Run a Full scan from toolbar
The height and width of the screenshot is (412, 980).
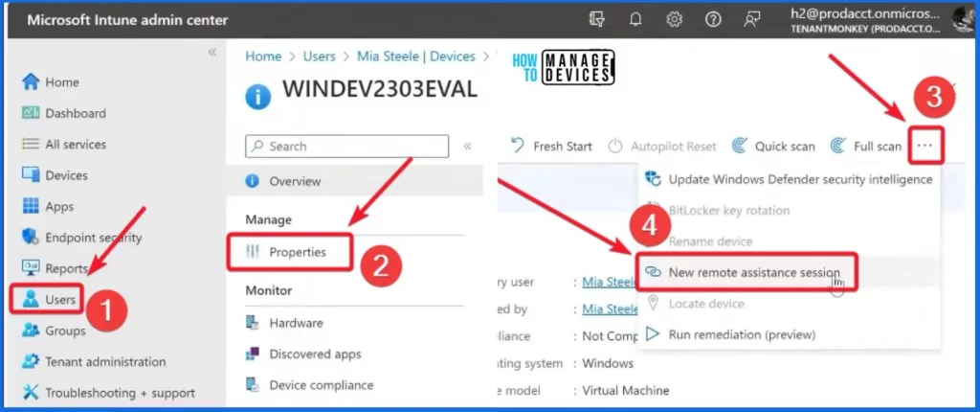[x=865, y=147]
